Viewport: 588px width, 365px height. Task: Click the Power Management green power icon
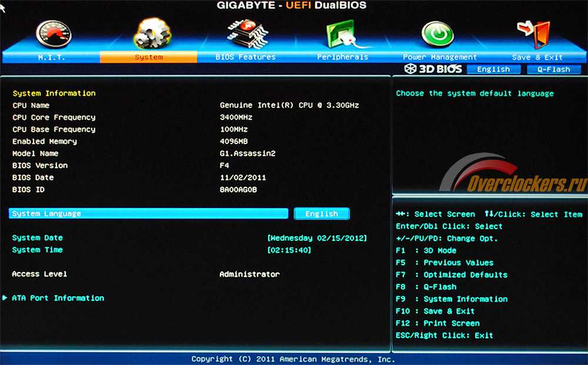pos(437,34)
